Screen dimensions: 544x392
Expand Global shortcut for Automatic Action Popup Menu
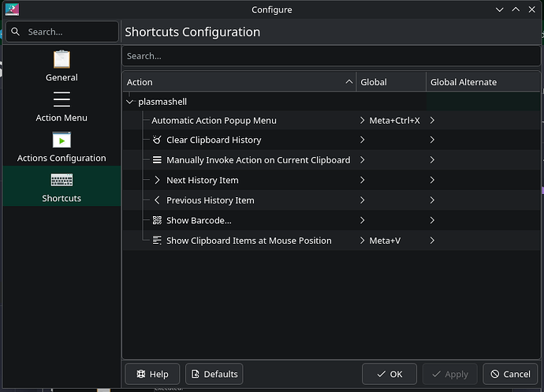pos(362,121)
